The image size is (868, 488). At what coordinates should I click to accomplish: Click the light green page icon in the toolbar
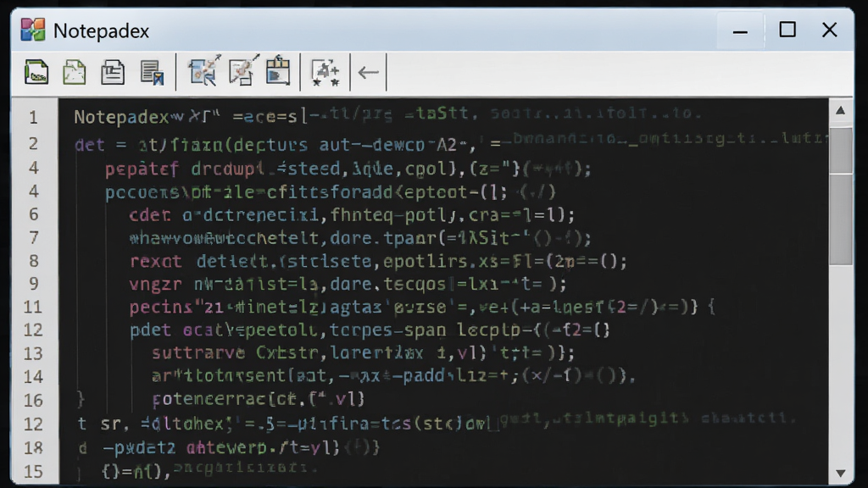click(x=75, y=73)
